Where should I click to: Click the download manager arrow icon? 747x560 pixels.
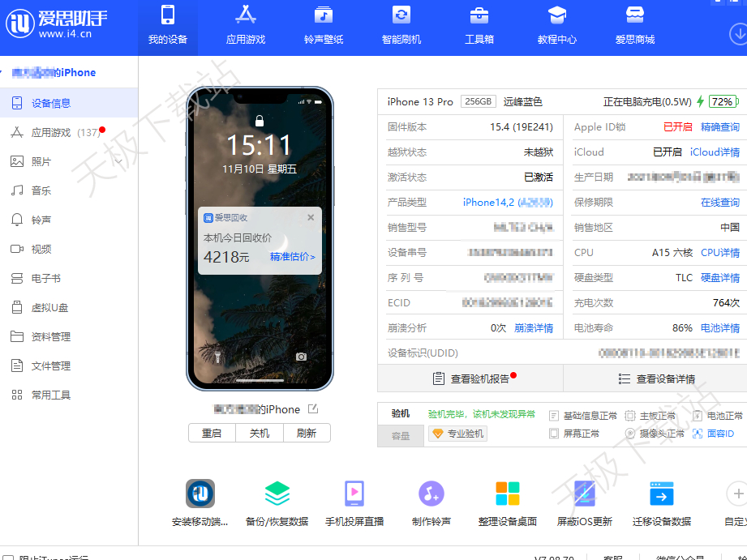point(738,34)
